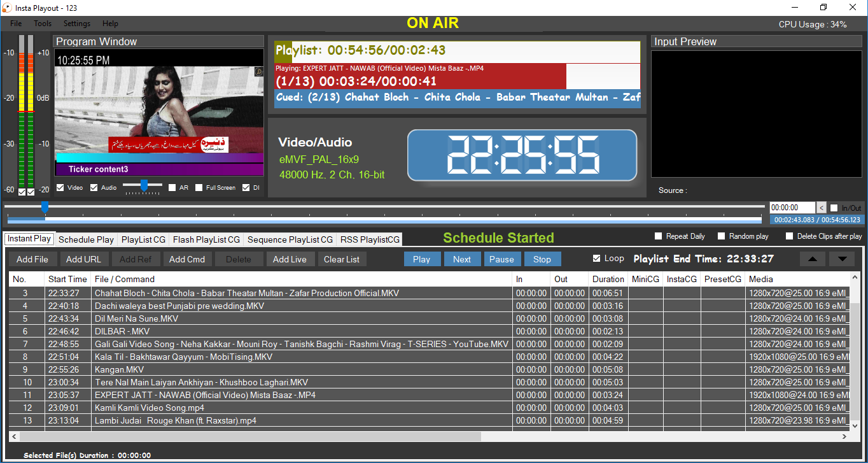The width and height of the screenshot is (868, 463).
Task: Click the Add File button
Action: pos(32,259)
